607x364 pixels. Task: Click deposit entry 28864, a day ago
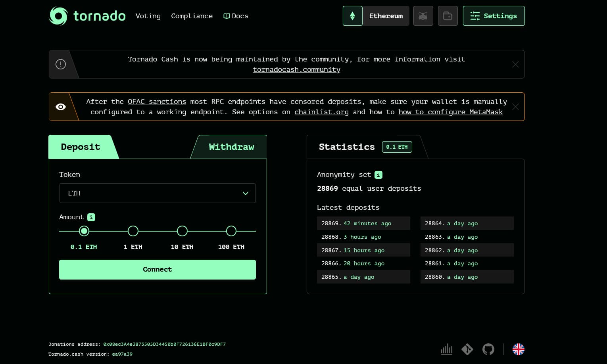click(467, 223)
